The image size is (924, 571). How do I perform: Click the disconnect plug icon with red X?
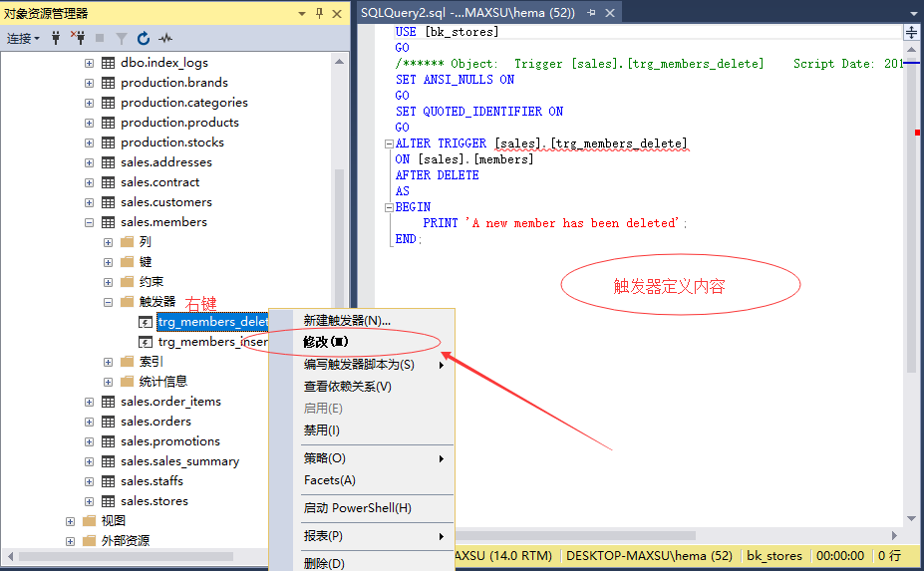78,38
